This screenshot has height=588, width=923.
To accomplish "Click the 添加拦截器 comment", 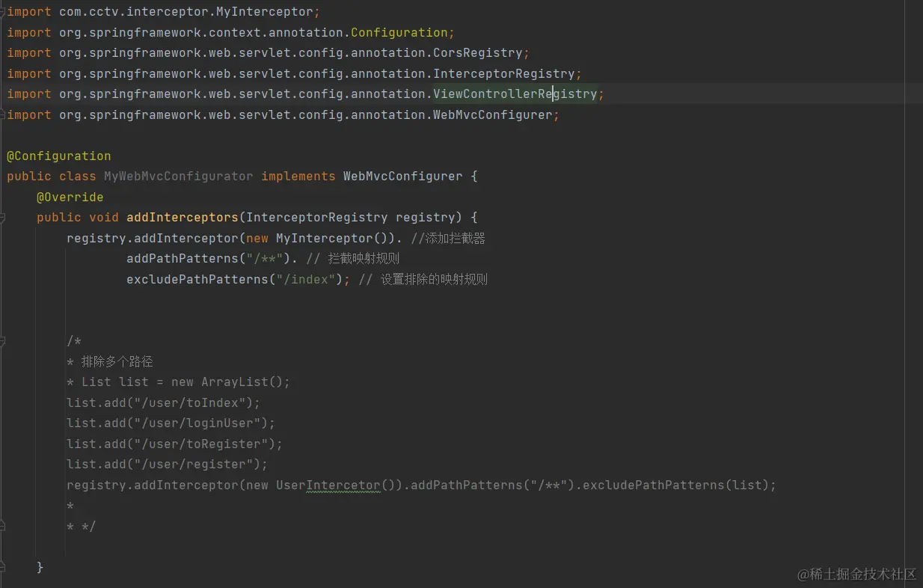I will [x=449, y=239].
